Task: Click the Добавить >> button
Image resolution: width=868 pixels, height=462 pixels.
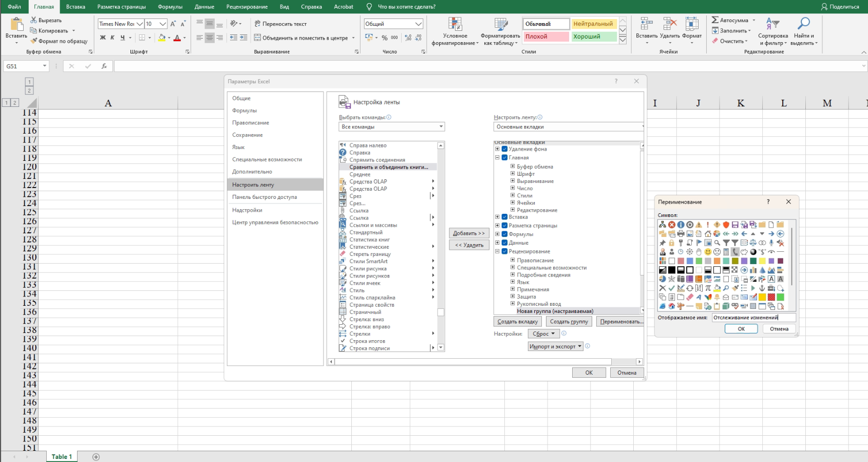Action: pyautogui.click(x=469, y=233)
